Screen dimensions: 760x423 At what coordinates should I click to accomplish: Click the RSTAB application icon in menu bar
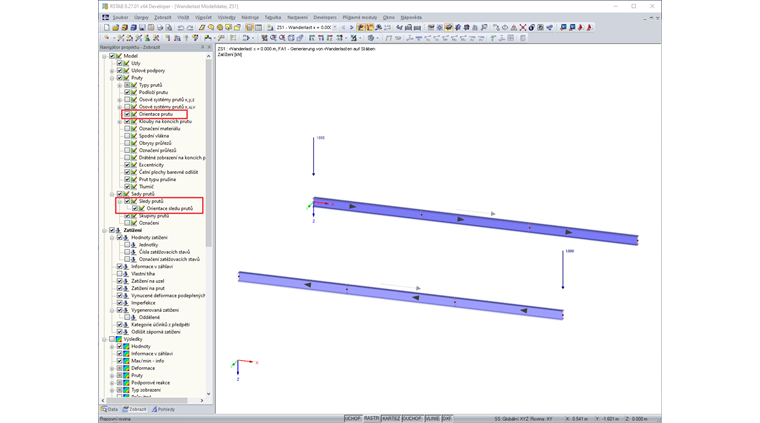tap(105, 17)
